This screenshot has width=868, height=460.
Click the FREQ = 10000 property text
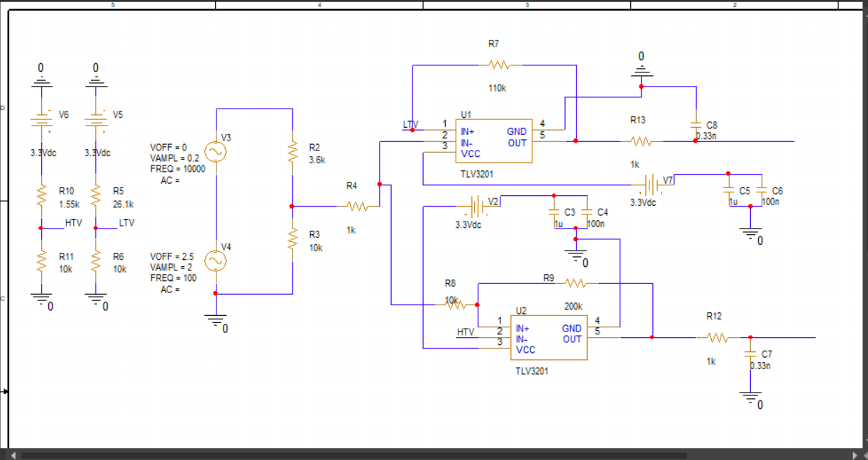177,169
